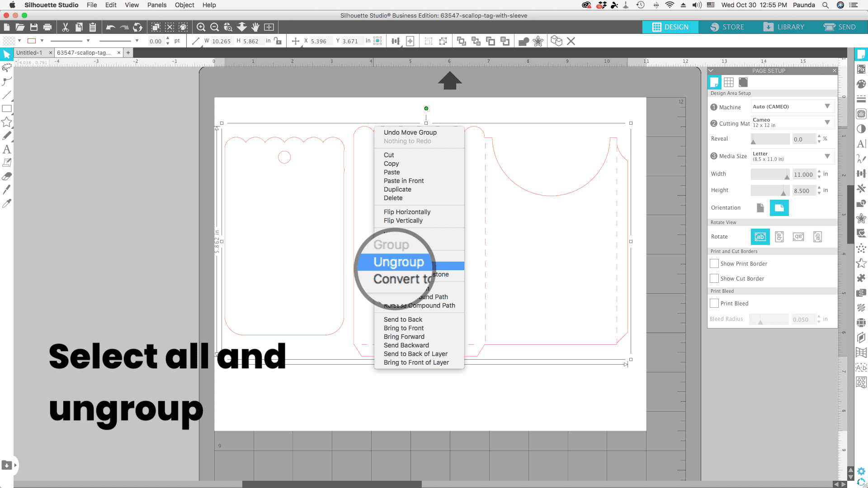This screenshot has height=488, width=868.
Task: Switch to the SEND tab
Action: pyautogui.click(x=840, y=27)
